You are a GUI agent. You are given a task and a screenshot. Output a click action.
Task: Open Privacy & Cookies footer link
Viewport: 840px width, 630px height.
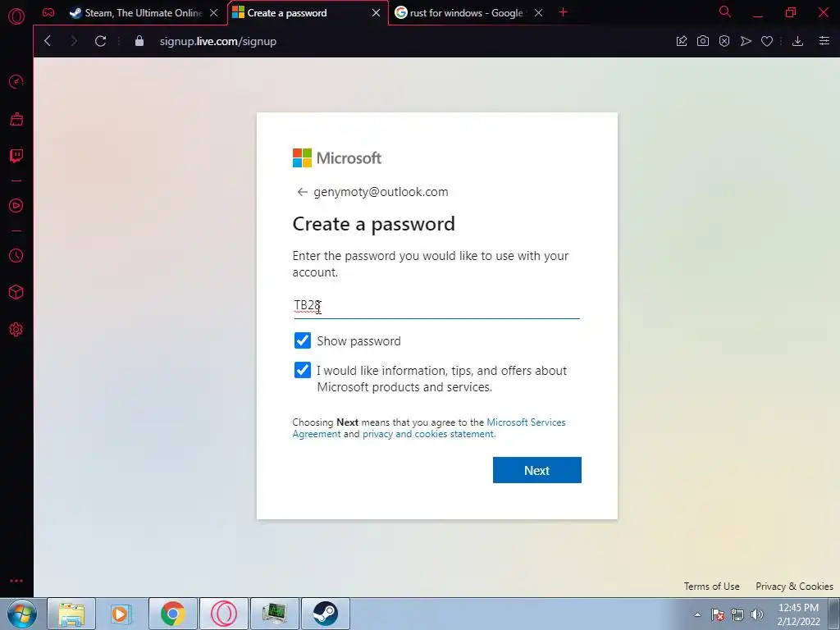(794, 586)
